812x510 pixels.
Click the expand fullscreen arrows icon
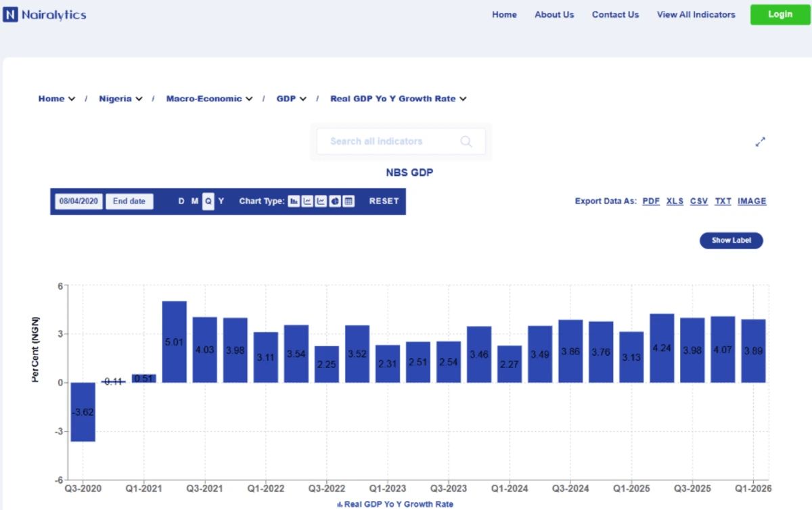coord(761,142)
